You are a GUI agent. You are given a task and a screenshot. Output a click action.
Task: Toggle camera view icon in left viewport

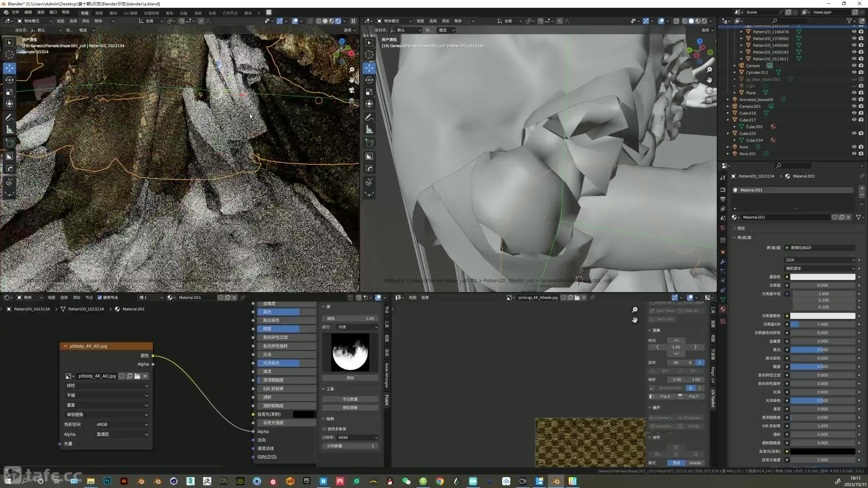352,90
